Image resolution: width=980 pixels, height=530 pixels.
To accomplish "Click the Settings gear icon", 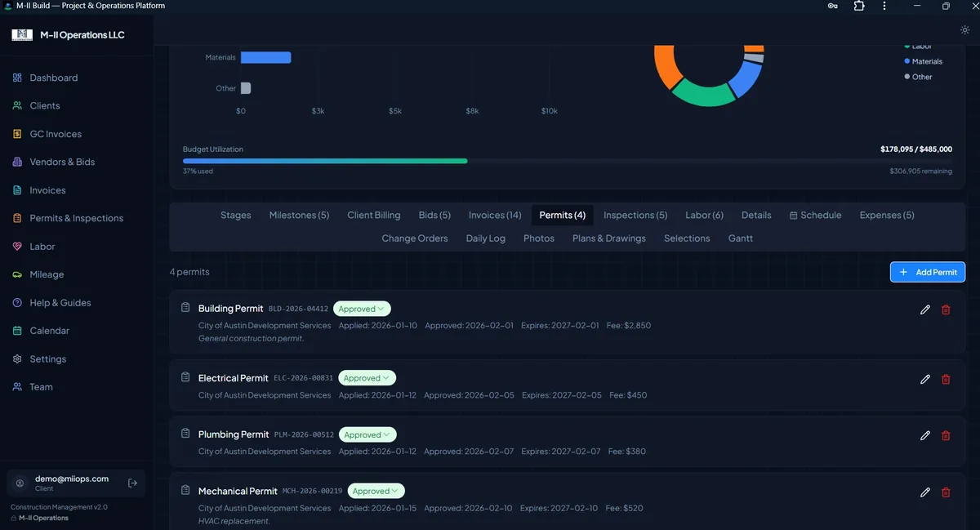I will 17,359.
